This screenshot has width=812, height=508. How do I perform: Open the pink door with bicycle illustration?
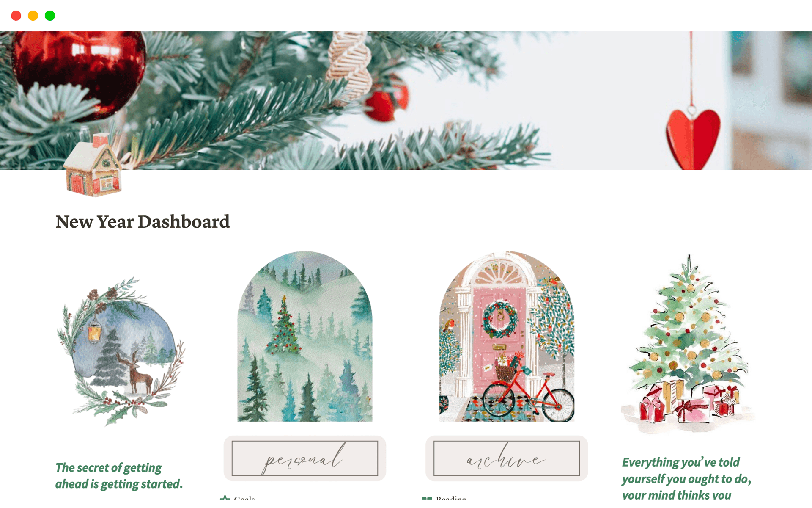[507, 336]
